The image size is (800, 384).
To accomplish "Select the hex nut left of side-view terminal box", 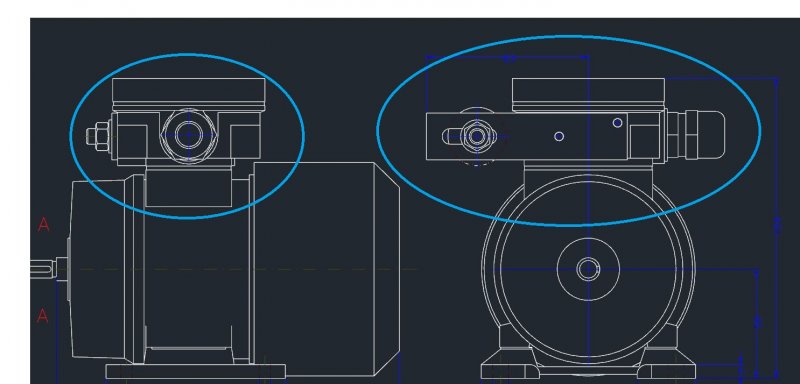I will [x=98, y=136].
